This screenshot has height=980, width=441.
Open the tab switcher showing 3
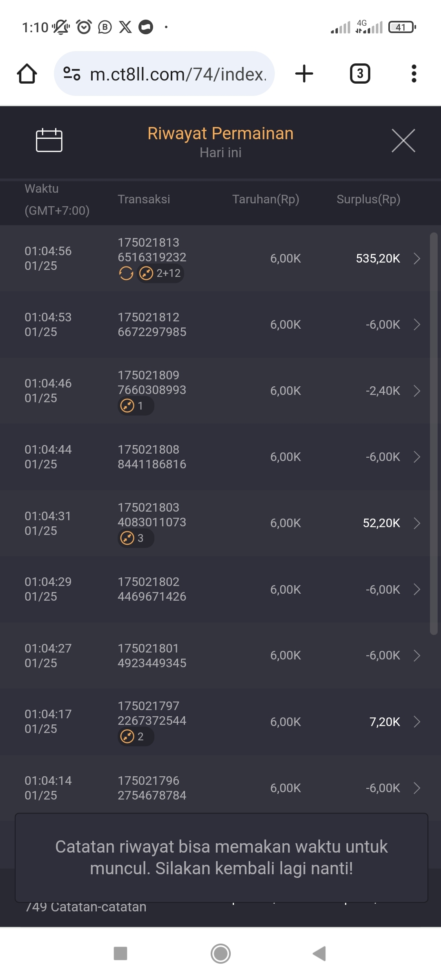(360, 74)
